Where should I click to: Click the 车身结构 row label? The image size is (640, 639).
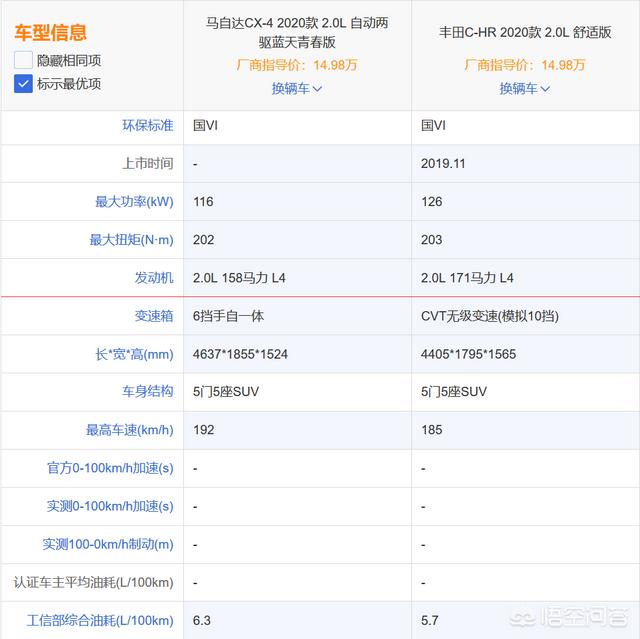[147, 391]
